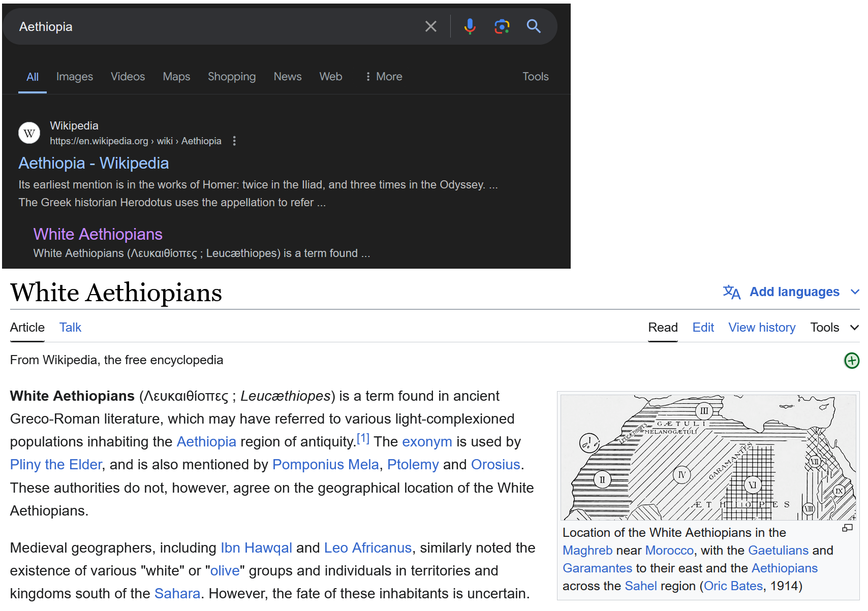868x611 pixels.
Task: Start voice search with the microphone
Action: point(470,26)
